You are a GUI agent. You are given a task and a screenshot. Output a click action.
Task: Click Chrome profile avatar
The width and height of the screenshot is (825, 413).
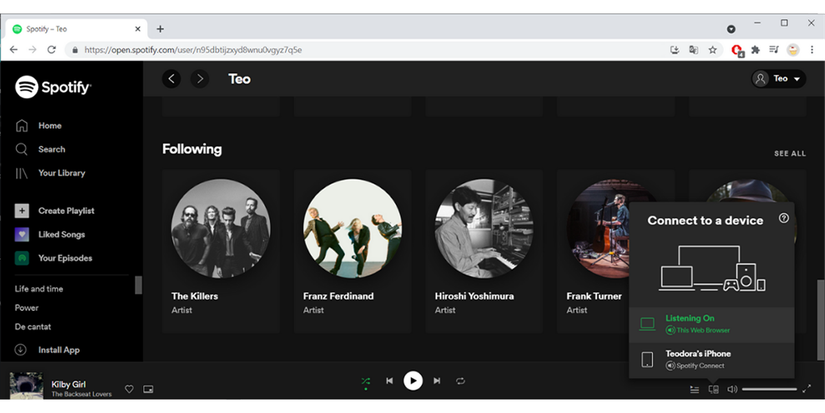793,50
